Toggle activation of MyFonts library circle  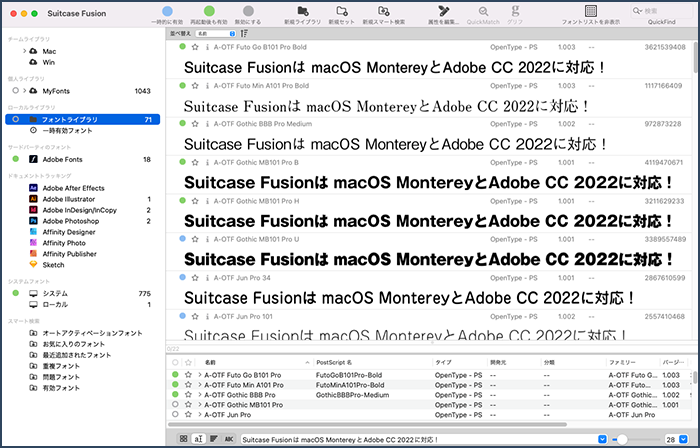pos(16,91)
